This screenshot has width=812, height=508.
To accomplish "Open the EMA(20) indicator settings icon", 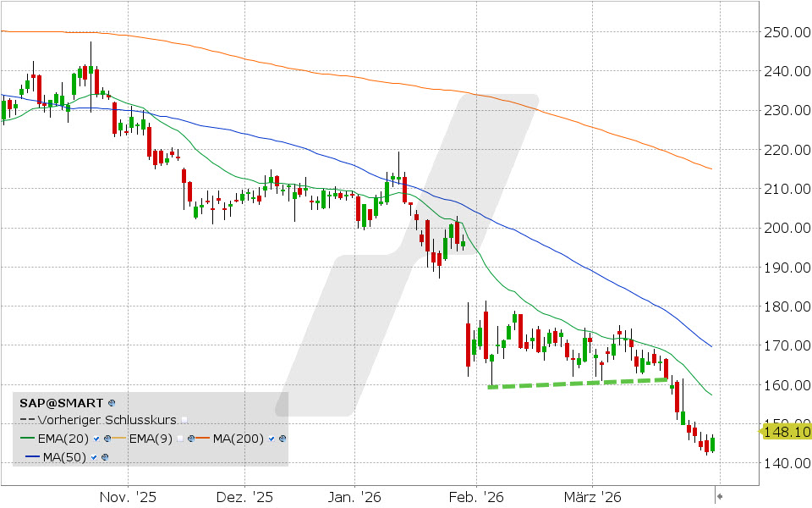I will (x=107, y=439).
